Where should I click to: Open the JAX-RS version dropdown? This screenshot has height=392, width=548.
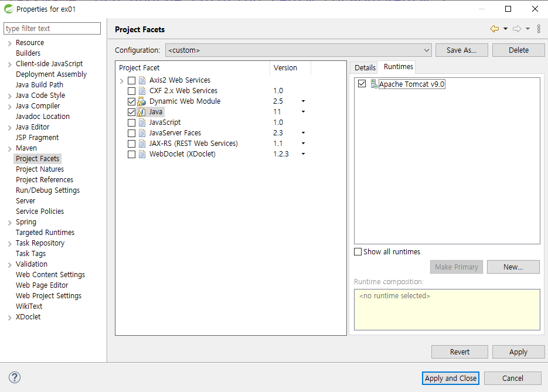[303, 143]
